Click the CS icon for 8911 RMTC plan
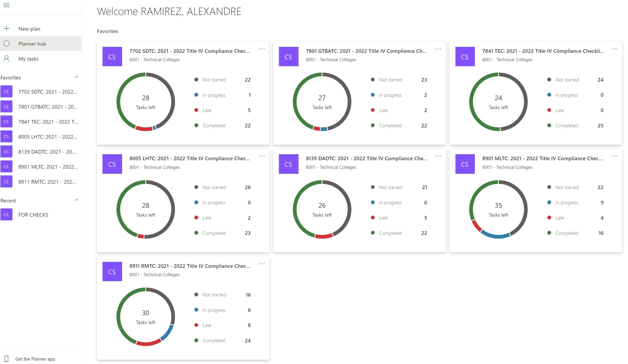 (112, 271)
